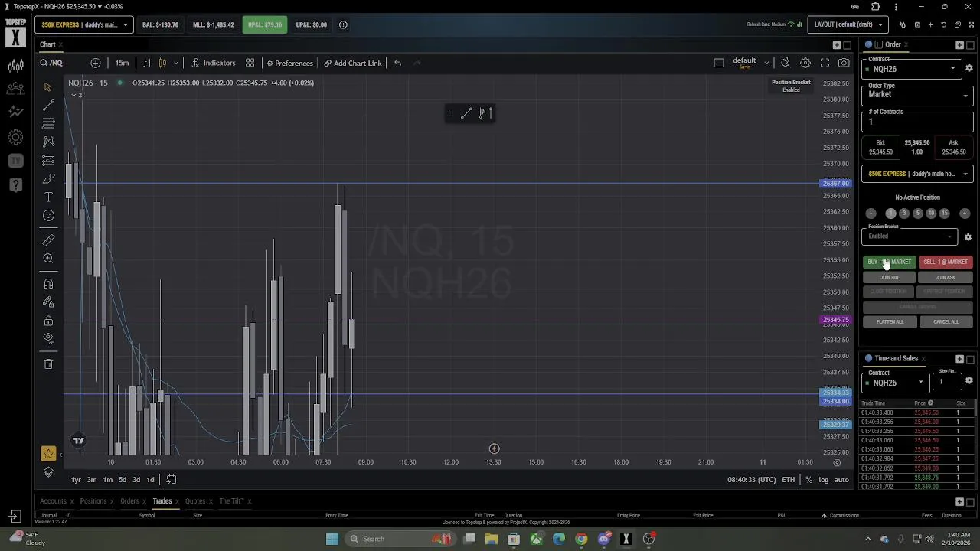Viewport: 980px width, 551px height.
Task: Switch to the Accounts tab
Action: [53, 501]
